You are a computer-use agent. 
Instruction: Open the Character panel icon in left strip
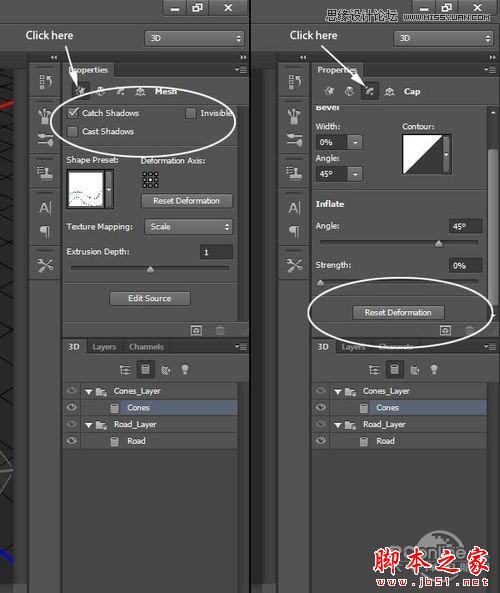45,208
